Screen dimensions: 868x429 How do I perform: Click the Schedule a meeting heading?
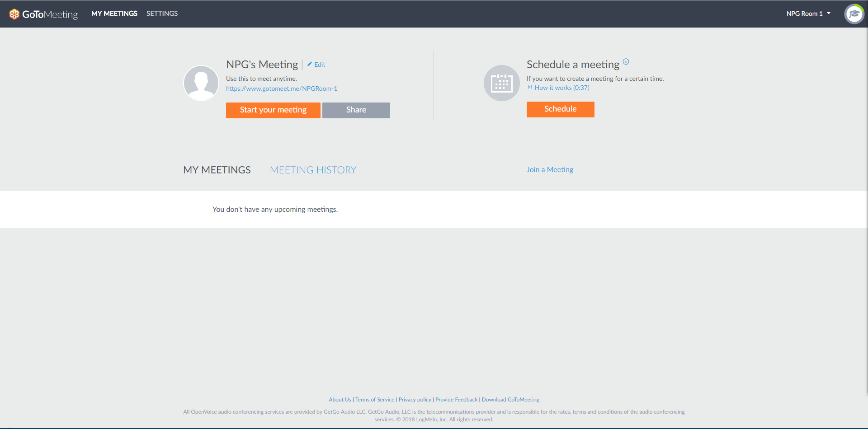click(573, 65)
